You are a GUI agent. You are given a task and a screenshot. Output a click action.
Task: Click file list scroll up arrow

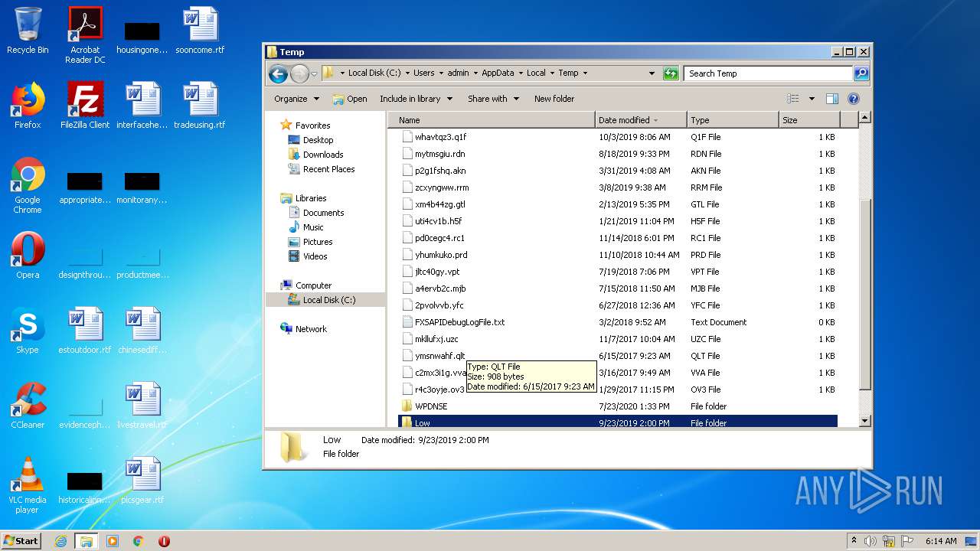(864, 118)
